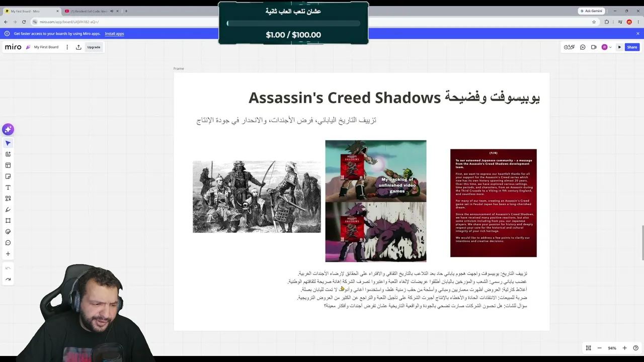644x362 pixels.
Task: Close the My First Board tab
Action: coord(57,11)
